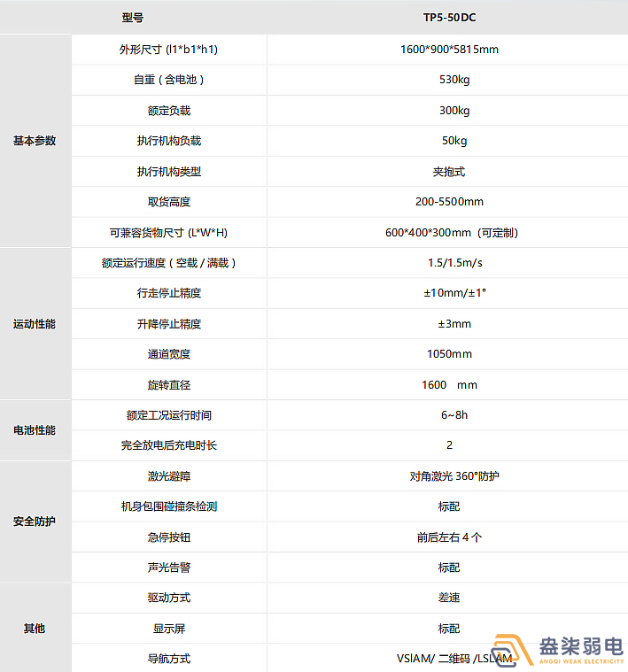Click the 安全防护 category cell
The image size is (628, 672).
(35, 521)
